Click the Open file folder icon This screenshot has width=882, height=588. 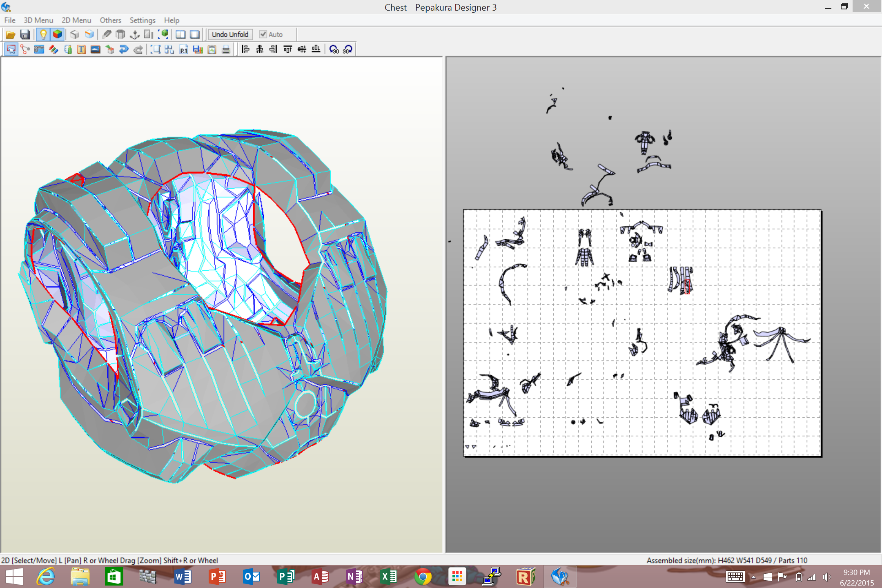tap(11, 35)
